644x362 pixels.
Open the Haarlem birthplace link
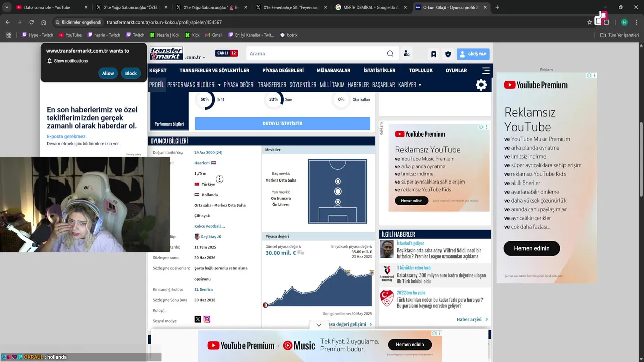pyautogui.click(x=202, y=163)
